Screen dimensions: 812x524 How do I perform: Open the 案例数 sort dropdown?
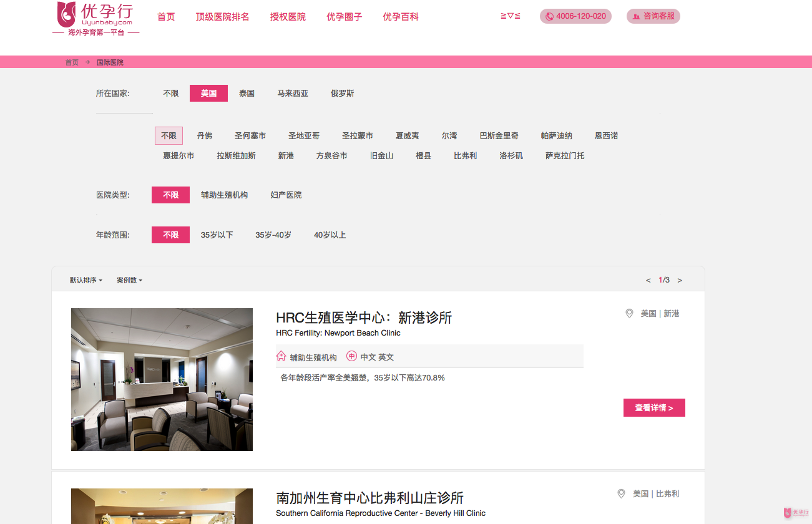130,281
